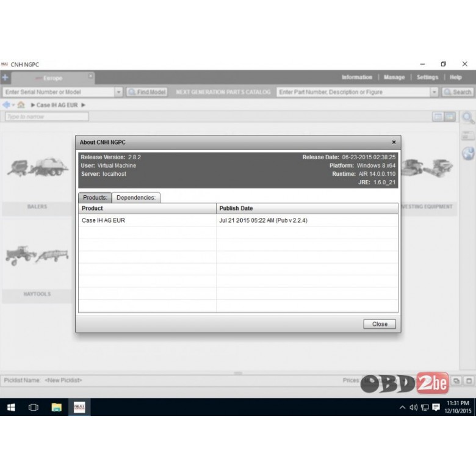Screen dimensions: 476x476
Task: Go back with the blue arrow icon
Action: tap(6, 105)
